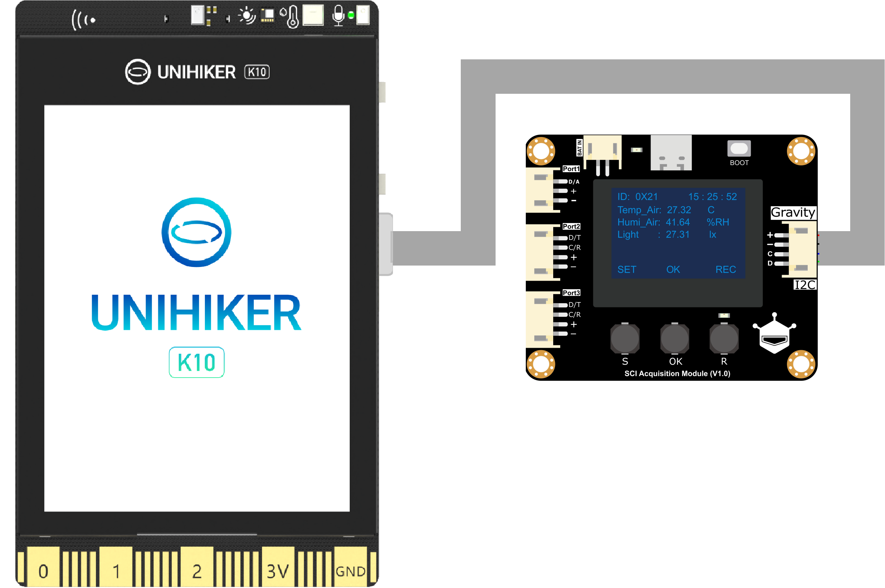Click the C/R pin label at Port3
Image resolution: width=885 pixels, height=588 pixels.
click(x=574, y=315)
